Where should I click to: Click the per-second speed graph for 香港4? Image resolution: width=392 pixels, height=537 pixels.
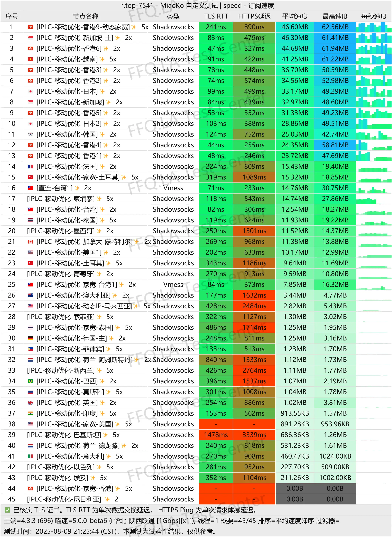pyautogui.click(x=374, y=145)
